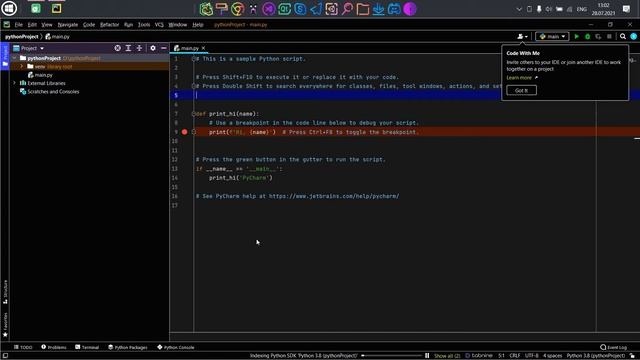This screenshot has height=360, width=640.
Task: Hide the Project tool window
Action: click(164, 48)
